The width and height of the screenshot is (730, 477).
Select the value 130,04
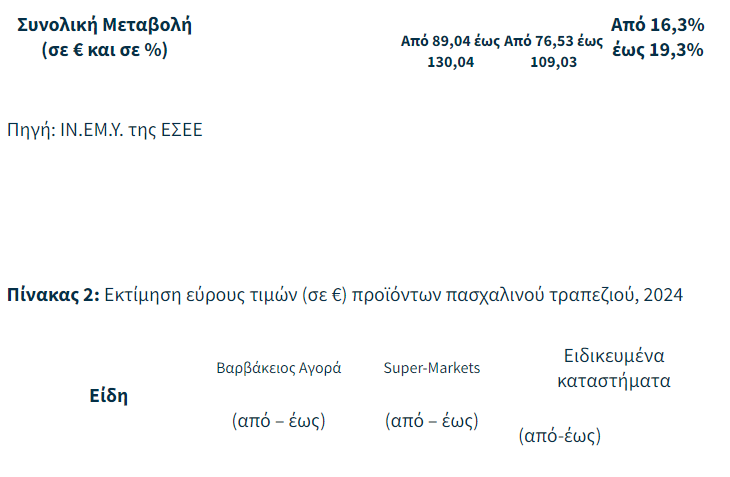point(450,62)
